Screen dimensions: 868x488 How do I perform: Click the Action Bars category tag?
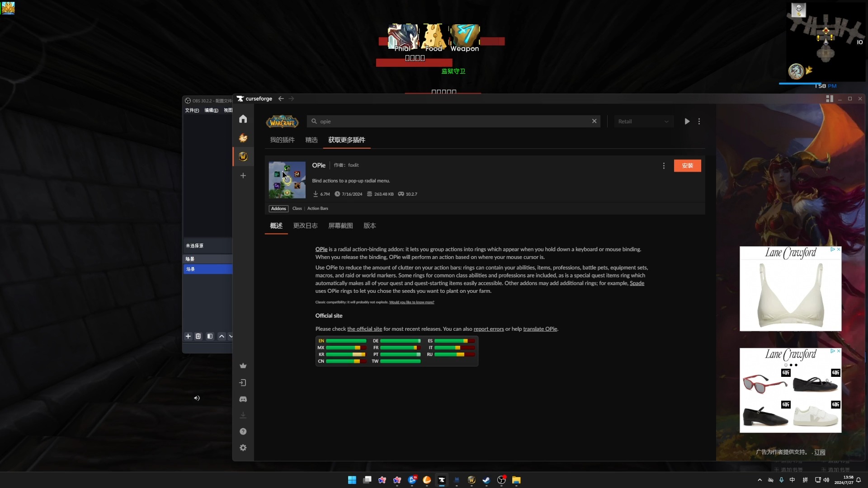(318, 208)
